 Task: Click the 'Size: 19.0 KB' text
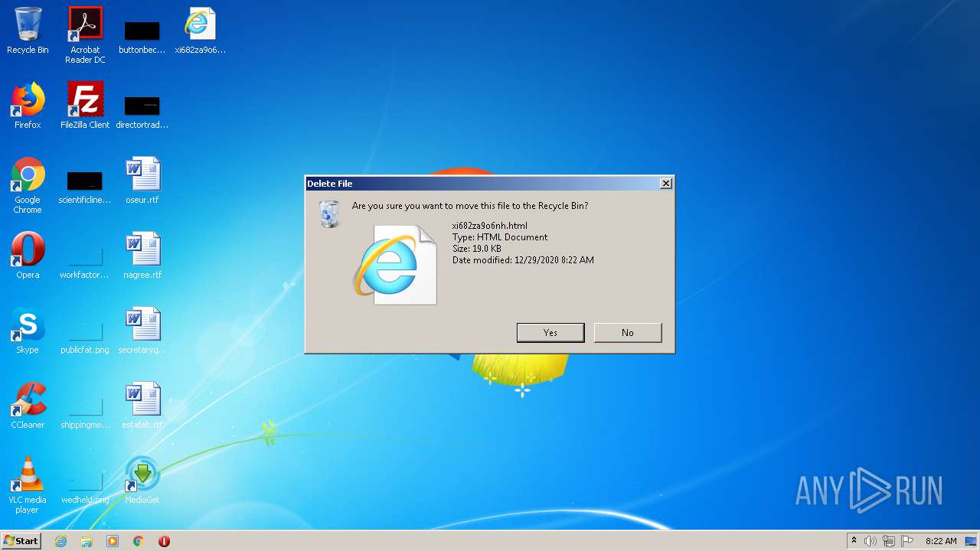[477, 249]
